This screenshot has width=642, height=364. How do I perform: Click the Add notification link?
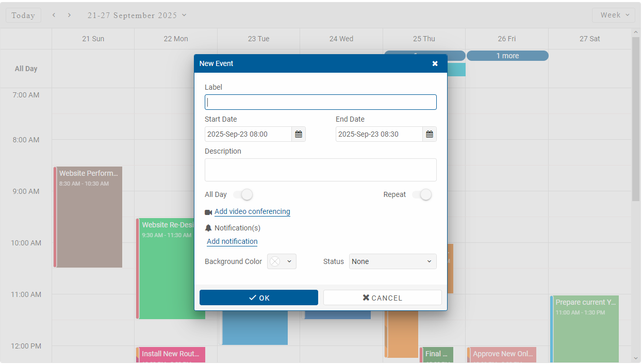click(x=232, y=241)
